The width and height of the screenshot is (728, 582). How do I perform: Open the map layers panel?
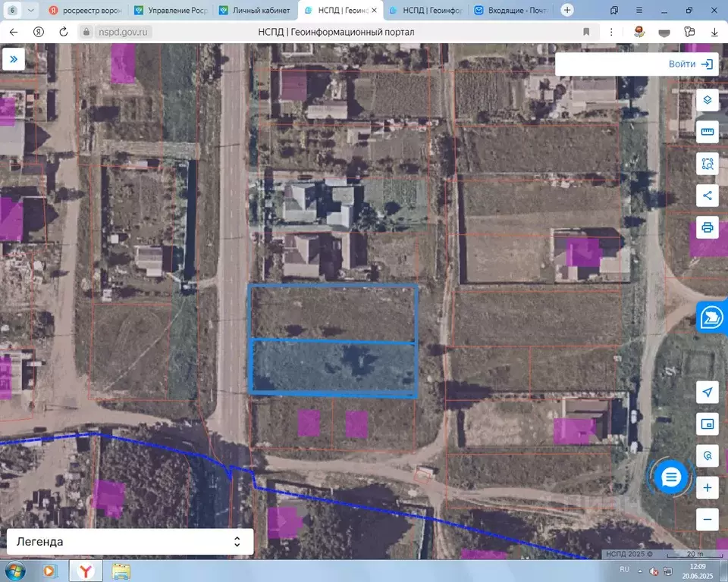(x=707, y=100)
